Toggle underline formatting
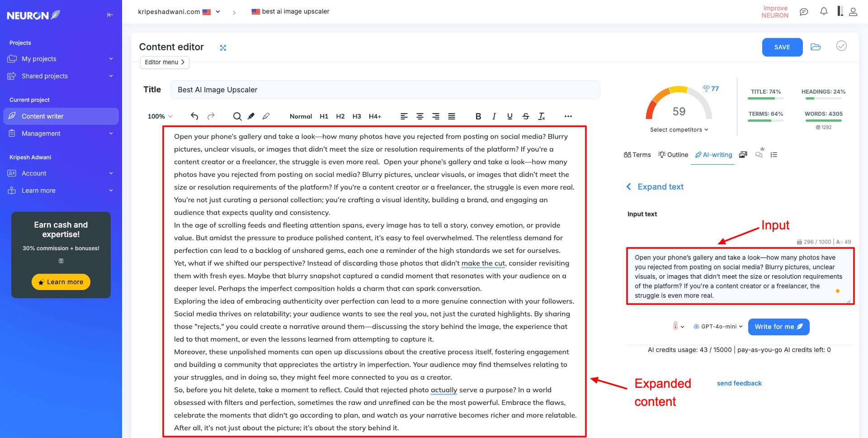 click(x=509, y=116)
